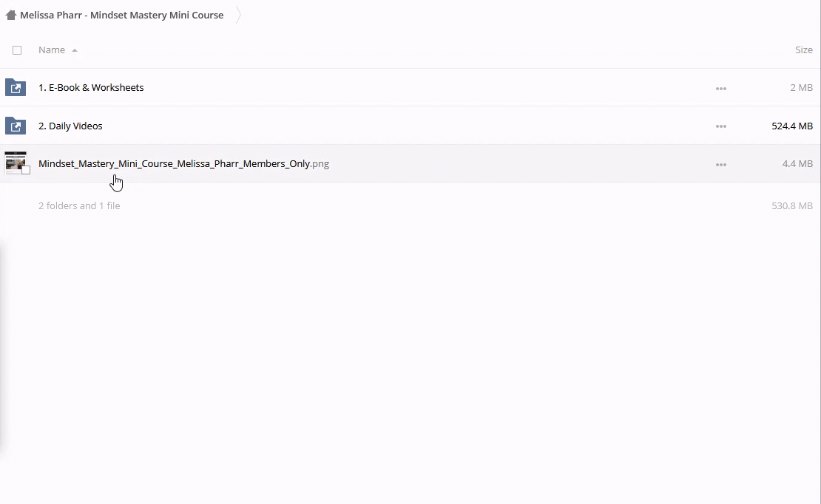821x504 pixels.
Task: Sort files by the Name column
Action: coord(52,50)
